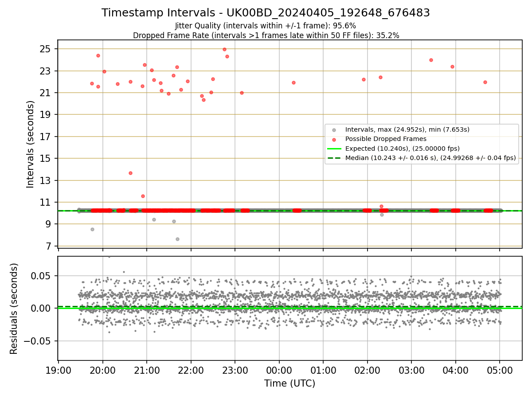The height and width of the screenshot is (399, 532).
Task: Click the lowest gray point near 7.65 seconds
Action: (177, 239)
